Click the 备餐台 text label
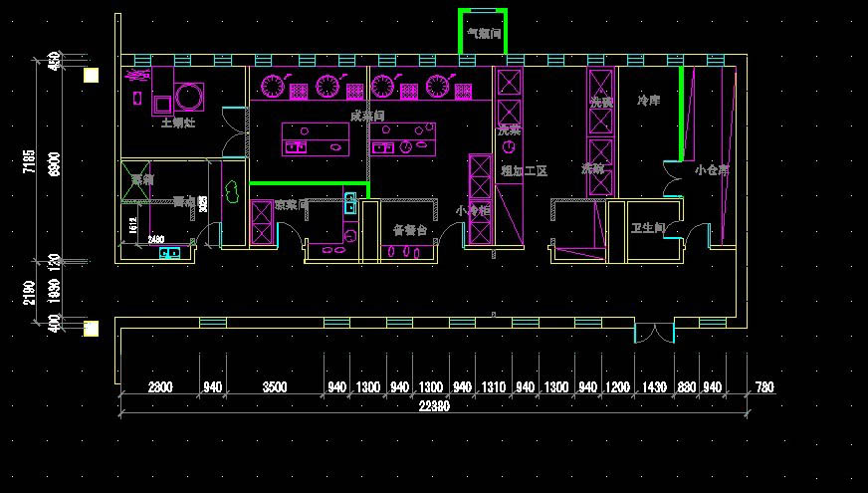Viewport: 868px width, 493px height. [409, 229]
